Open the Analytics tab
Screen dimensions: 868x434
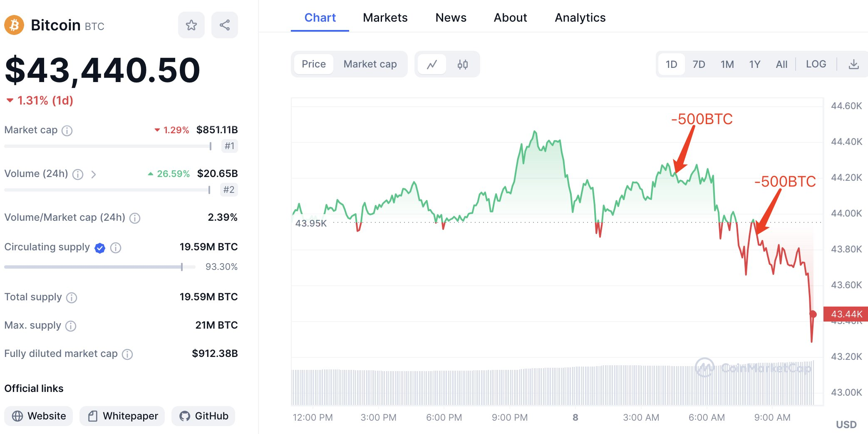click(580, 17)
